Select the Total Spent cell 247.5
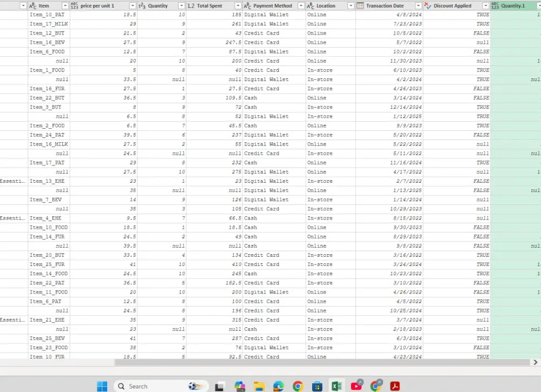The height and width of the screenshot is (392, 541). (214, 42)
